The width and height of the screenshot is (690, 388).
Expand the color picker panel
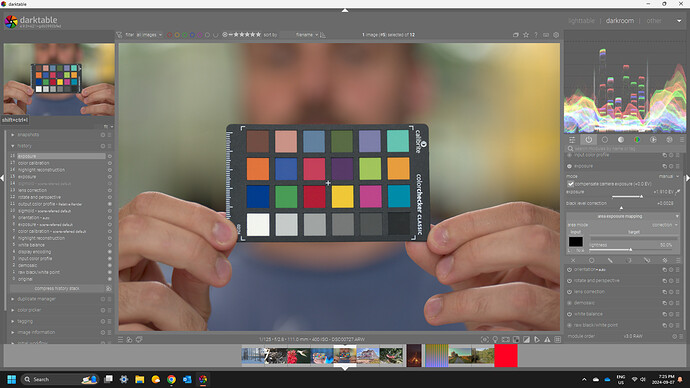click(29, 310)
